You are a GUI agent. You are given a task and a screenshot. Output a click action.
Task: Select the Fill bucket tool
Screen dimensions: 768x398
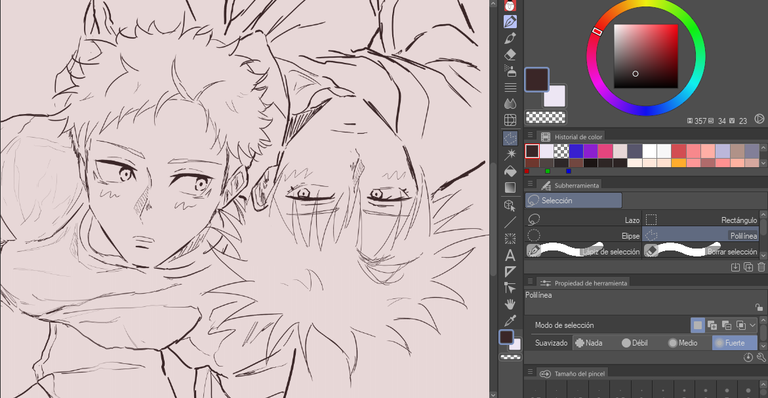510,171
